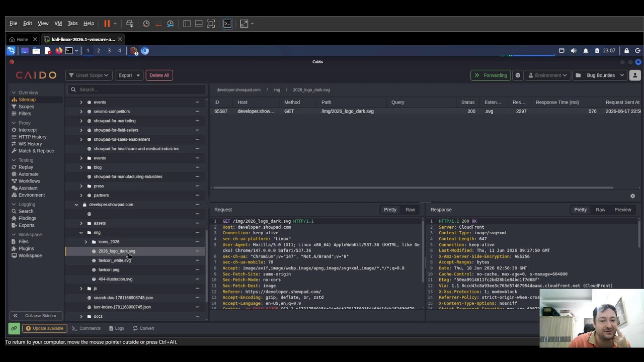Toggle Forwarding intercept mode
The width and height of the screenshot is (644, 362).
491,75
